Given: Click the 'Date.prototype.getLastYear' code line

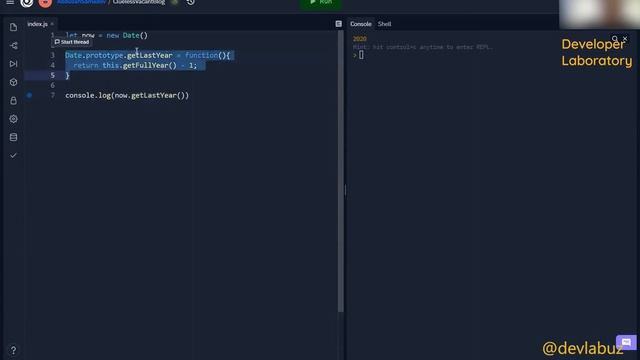Looking at the screenshot, I should click(x=148, y=55).
